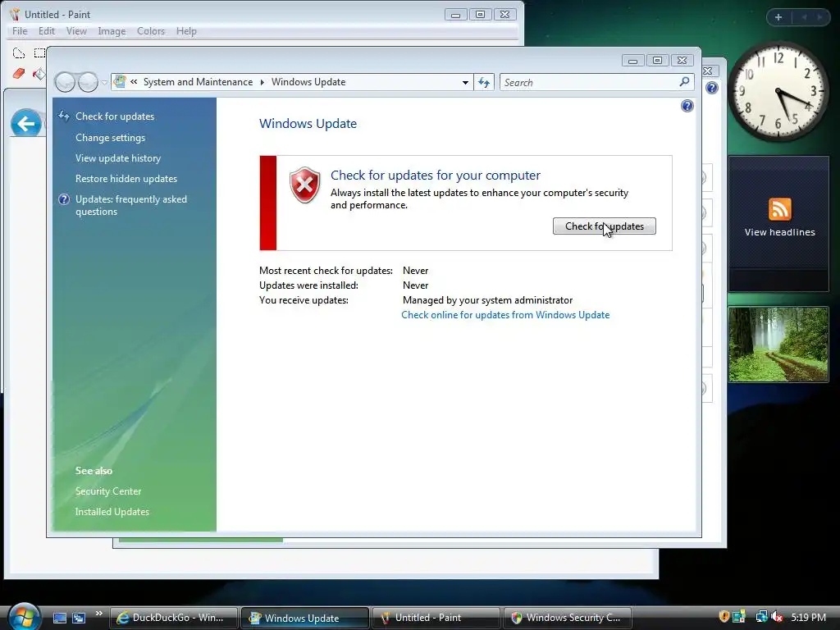Select the Eraser tool in Paint
Viewport: 840px width, 630px height.
point(19,73)
